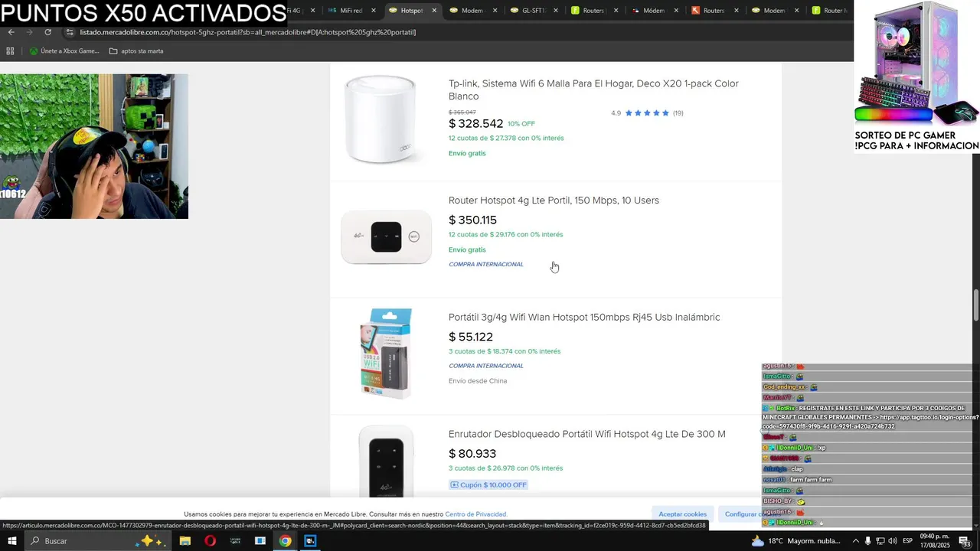
Task: Switch to the GL-SFT tab
Action: tap(534, 11)
